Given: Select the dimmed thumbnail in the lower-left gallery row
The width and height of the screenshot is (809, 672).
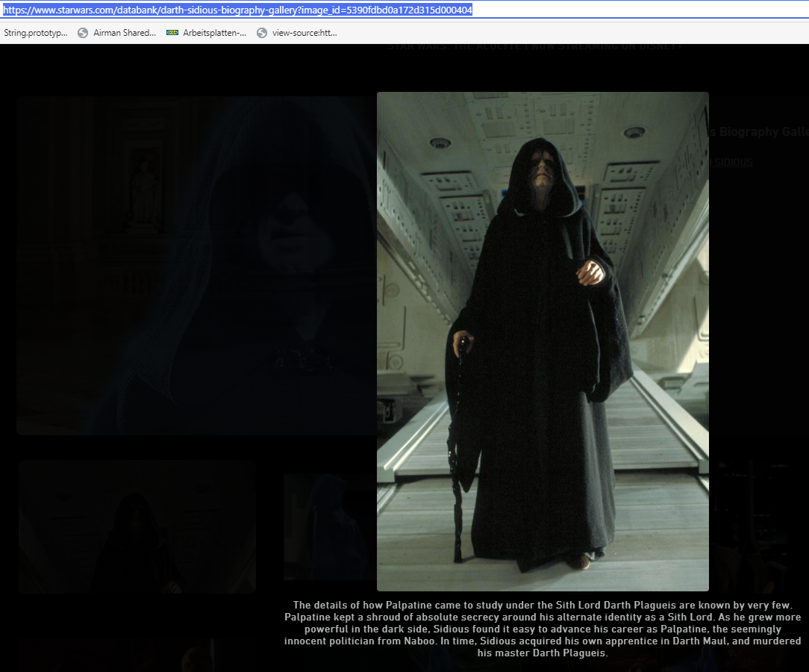Looking at the screenshot, I should [137, 526].
